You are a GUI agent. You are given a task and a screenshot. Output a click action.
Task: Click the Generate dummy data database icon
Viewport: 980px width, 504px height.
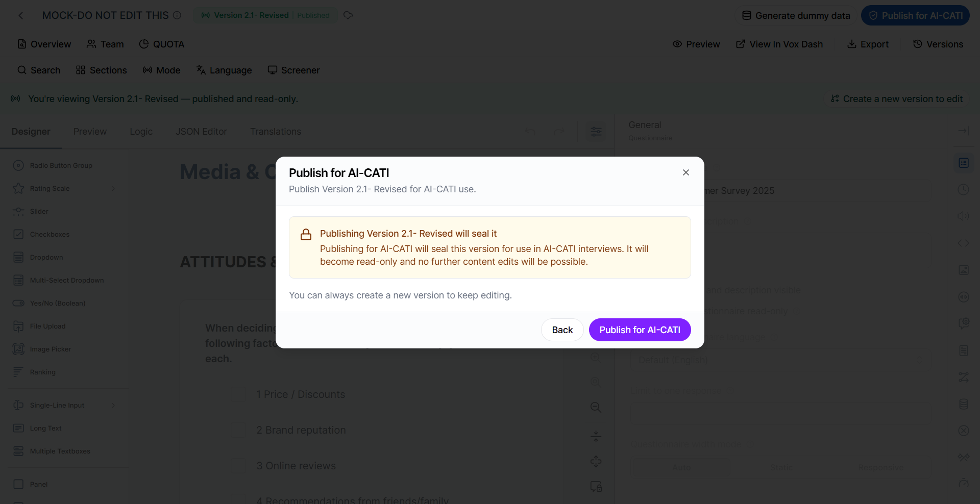(x=746, y=15)
